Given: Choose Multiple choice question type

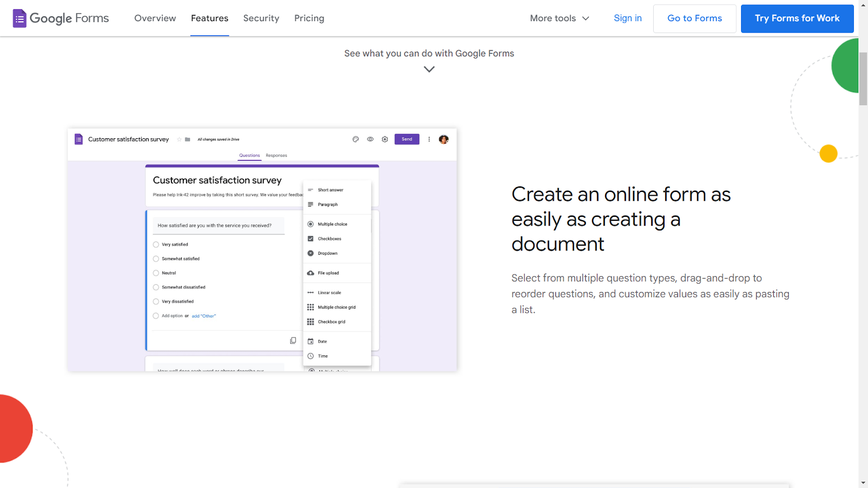Looking at the screenshot, I should tap(337, 224).
